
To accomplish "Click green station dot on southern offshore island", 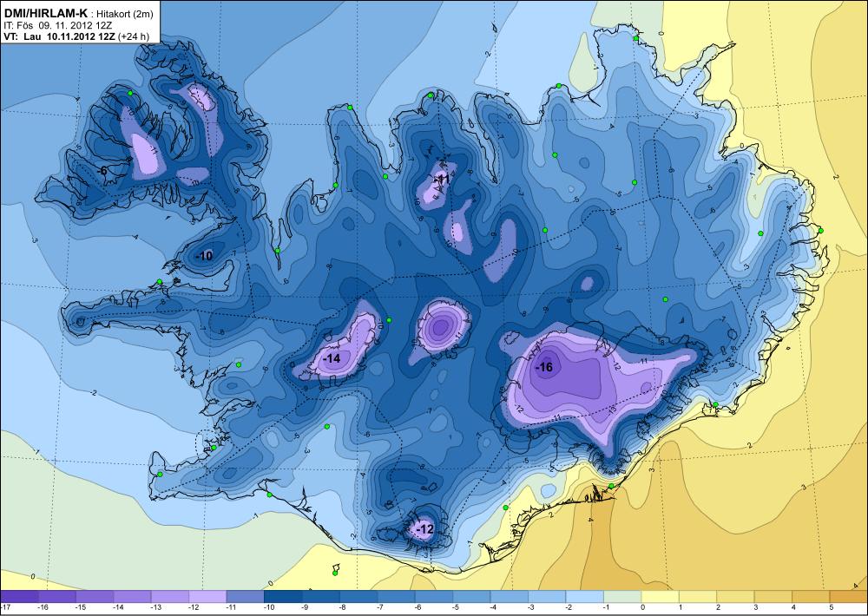I will click(x=335, y=573).
